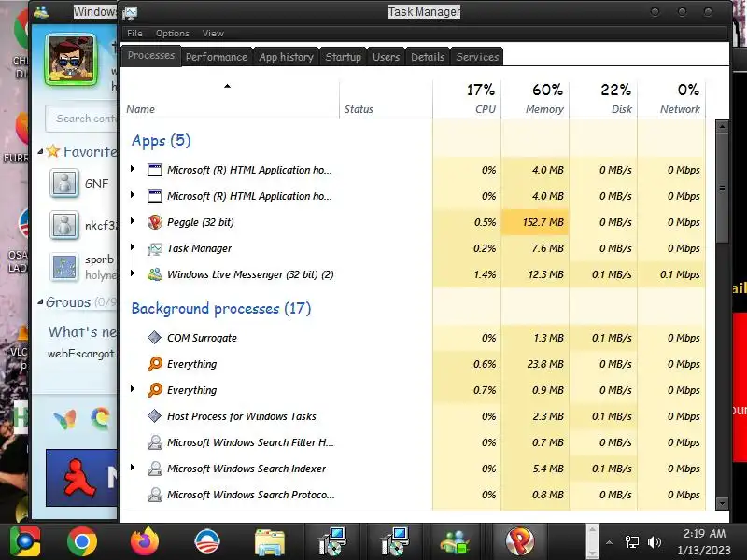The width and height of the screenshot is (747, 560).
Task: Expand the second Everything background process
Action: 133,389
